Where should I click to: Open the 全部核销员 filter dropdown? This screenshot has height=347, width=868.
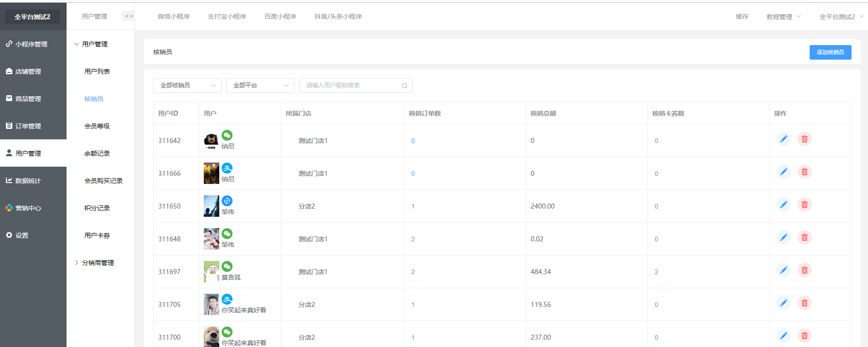pos(187,86)
